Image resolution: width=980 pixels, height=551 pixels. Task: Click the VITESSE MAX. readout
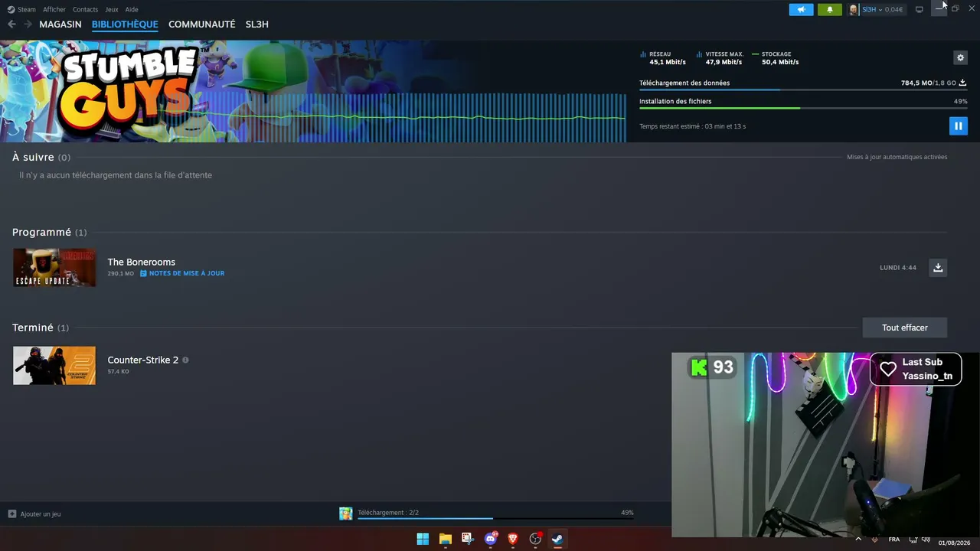[x=720, y=58]
